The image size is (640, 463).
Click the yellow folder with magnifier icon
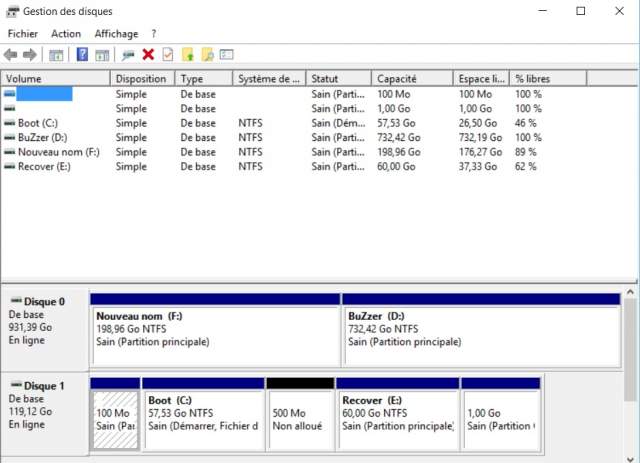pos(207,54)
